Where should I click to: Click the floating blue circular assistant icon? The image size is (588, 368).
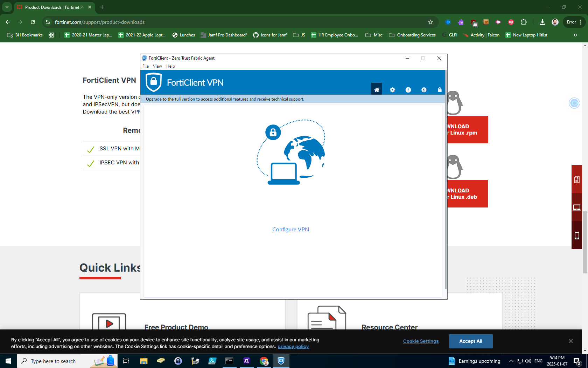click(x=574, y=103)
